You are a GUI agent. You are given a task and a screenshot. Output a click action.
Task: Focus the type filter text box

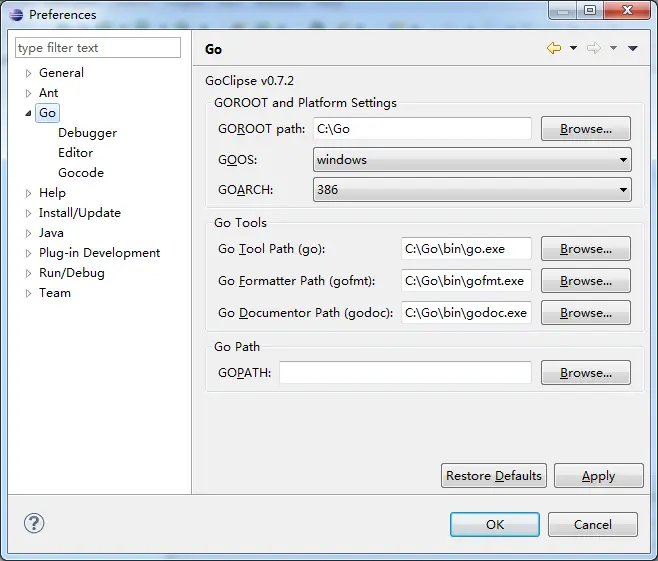[x=98, y=48]
